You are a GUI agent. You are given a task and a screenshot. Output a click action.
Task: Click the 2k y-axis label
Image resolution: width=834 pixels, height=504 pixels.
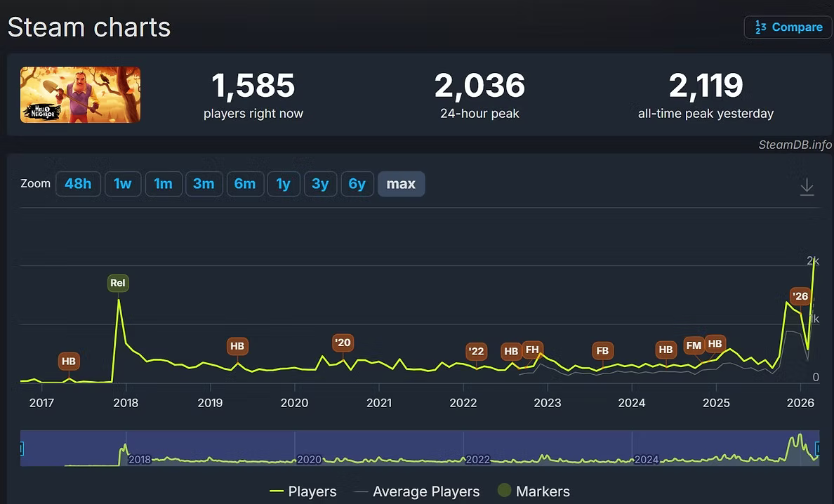tap(813, 260)
